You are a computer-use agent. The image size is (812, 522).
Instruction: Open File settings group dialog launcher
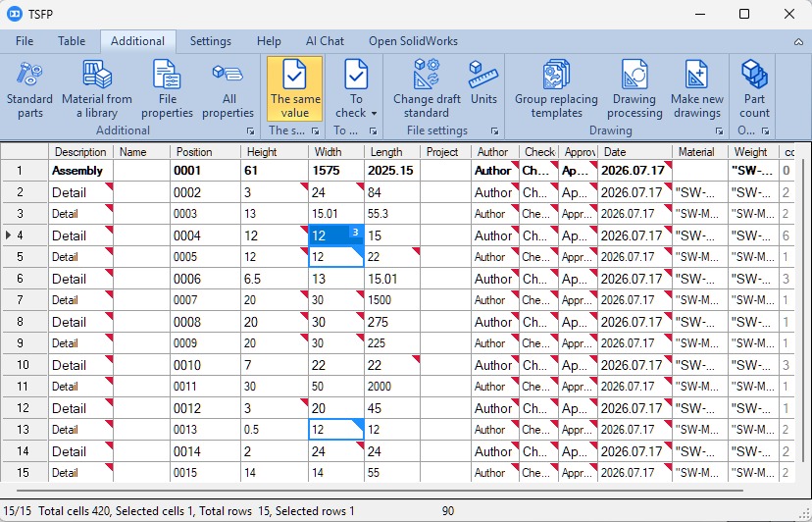[495, 131]
